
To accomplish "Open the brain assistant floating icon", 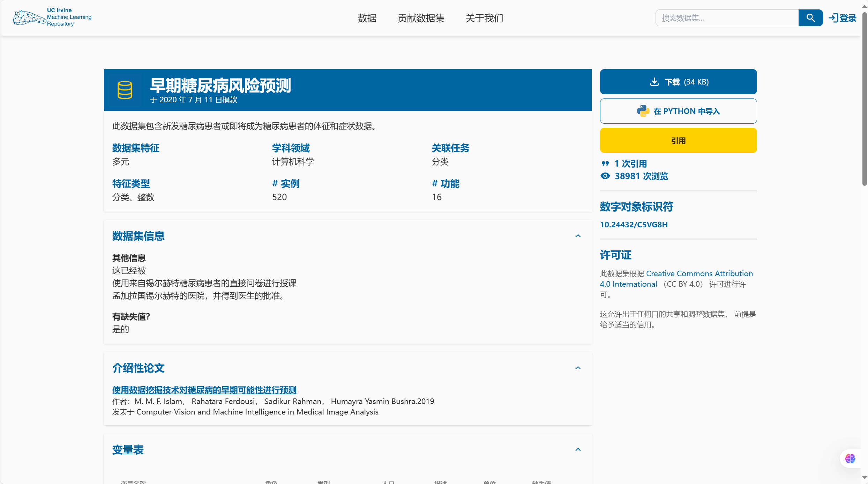I will (850, 459).
